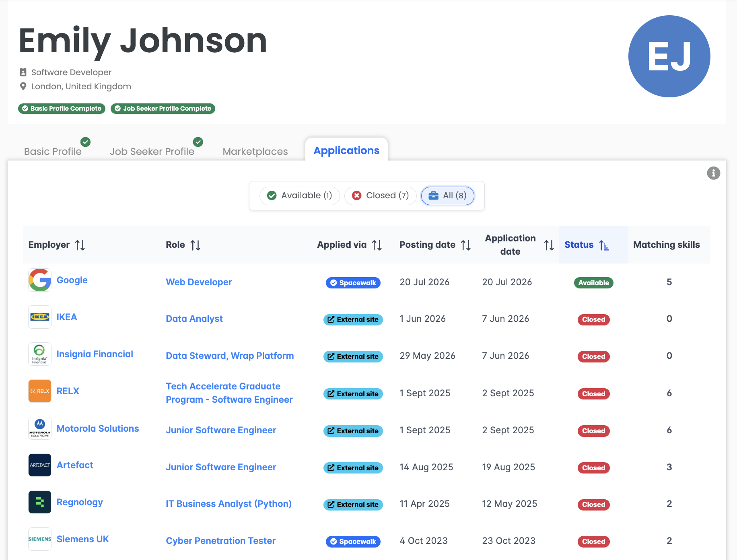
Task: Open the RELX orange logo
Action: pos(40,391)
